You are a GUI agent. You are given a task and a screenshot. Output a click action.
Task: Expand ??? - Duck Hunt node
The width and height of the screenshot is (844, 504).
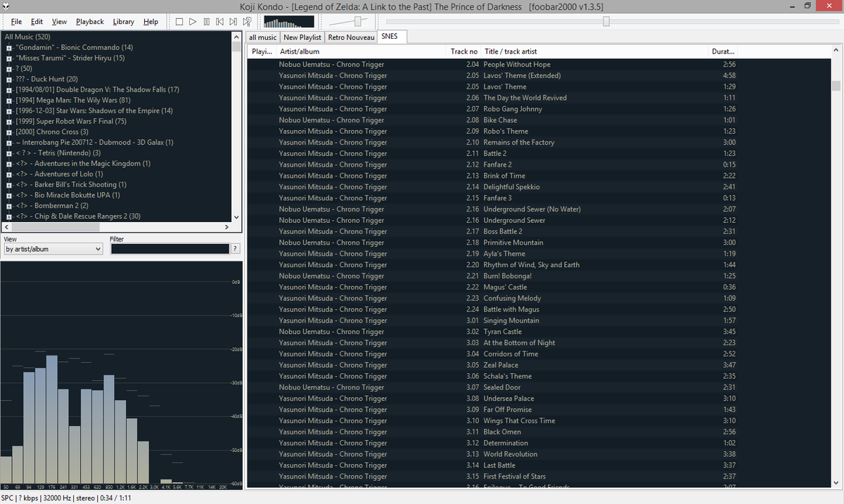(x=8, y=79)
